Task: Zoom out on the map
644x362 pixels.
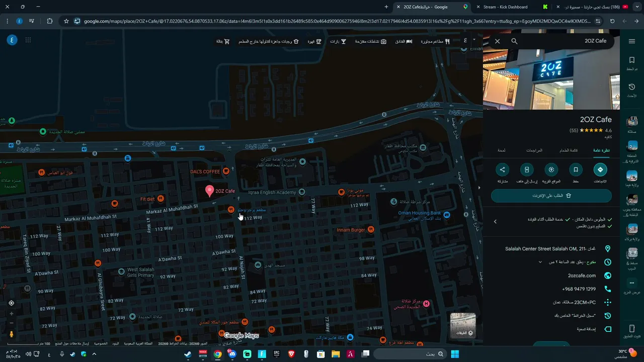Action: tap(11, 323)
